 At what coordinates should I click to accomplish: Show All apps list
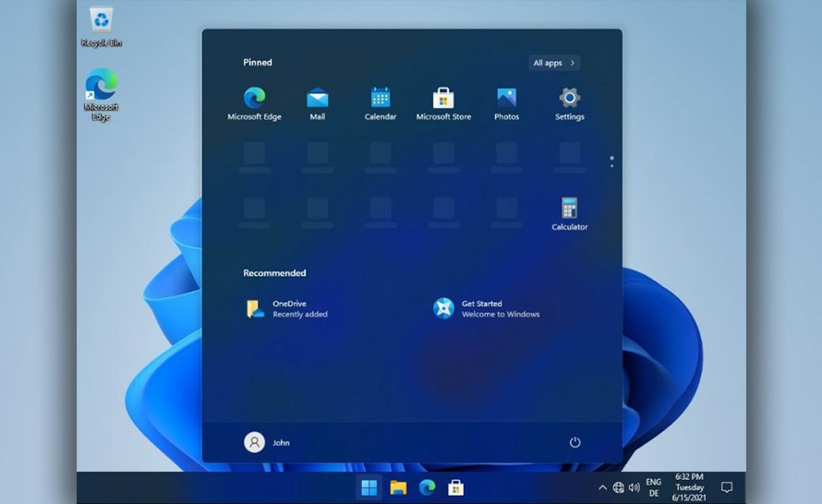pyautogui.click(x=553, y=63)
